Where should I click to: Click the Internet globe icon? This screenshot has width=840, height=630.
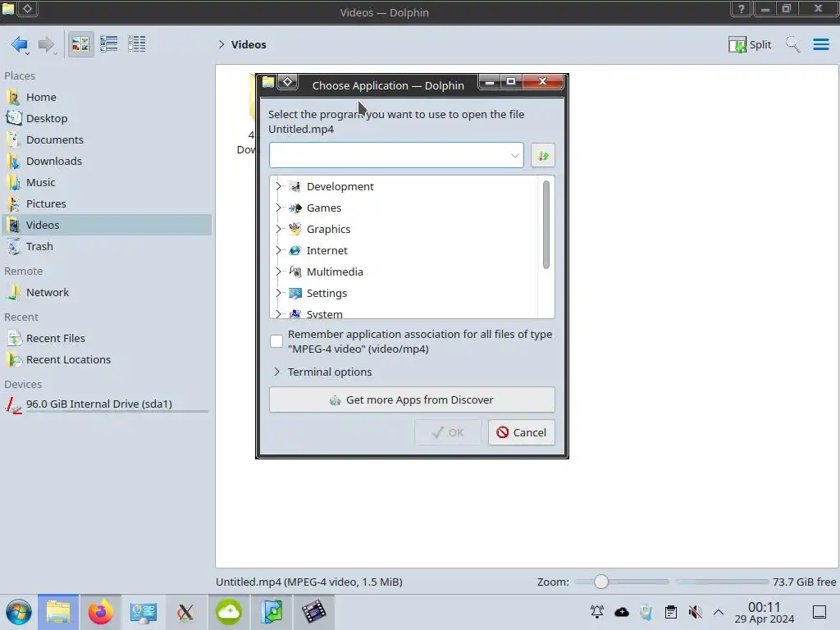tap(295, 250)
